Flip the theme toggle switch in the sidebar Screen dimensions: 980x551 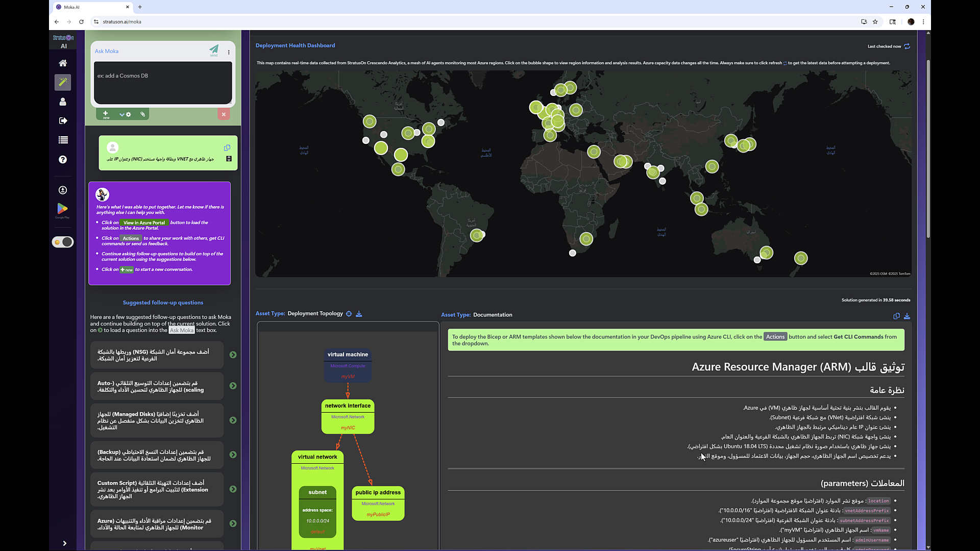[62, 242]
